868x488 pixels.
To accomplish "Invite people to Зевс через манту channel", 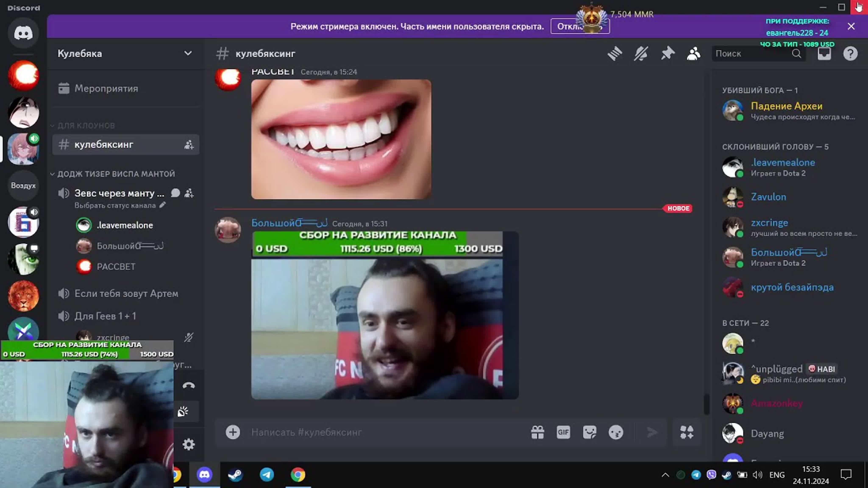I will coord(189,193).
